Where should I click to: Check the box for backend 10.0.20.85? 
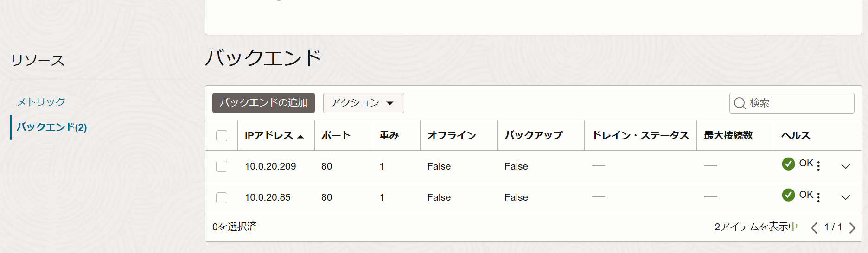click(x=222, y=198)
